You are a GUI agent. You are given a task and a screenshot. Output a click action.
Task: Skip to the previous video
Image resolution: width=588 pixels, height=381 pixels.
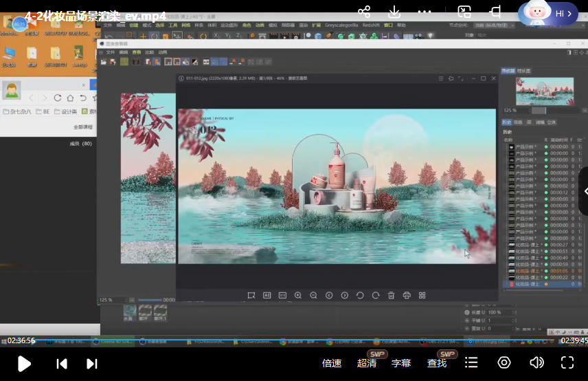[62, 364]
